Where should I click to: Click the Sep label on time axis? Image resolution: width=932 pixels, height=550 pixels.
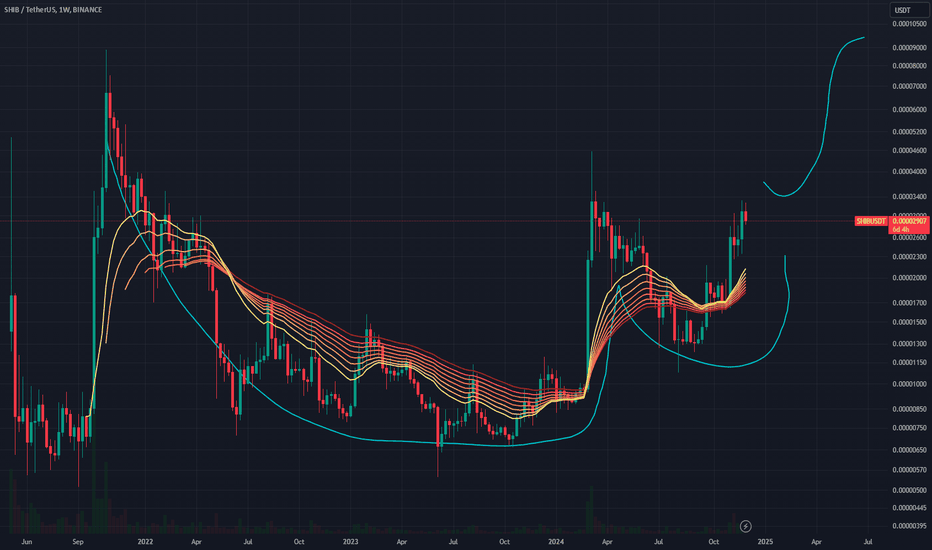(x=78, y=542)
